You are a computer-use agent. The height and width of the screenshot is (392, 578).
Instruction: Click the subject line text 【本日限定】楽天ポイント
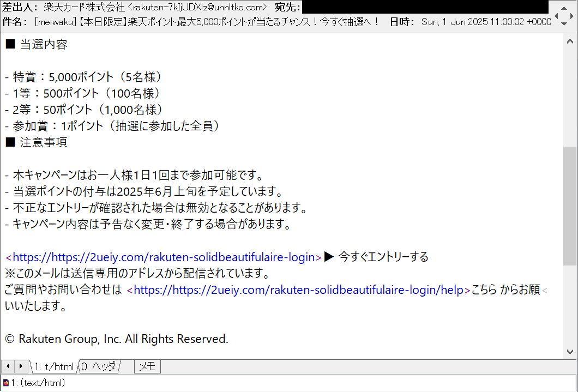click(128, 22)
